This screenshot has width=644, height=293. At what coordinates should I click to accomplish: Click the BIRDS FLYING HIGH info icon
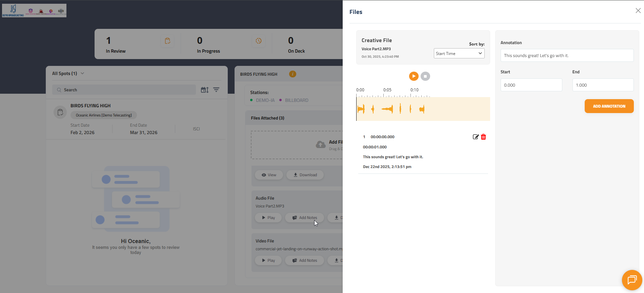[x=293, y=74]
